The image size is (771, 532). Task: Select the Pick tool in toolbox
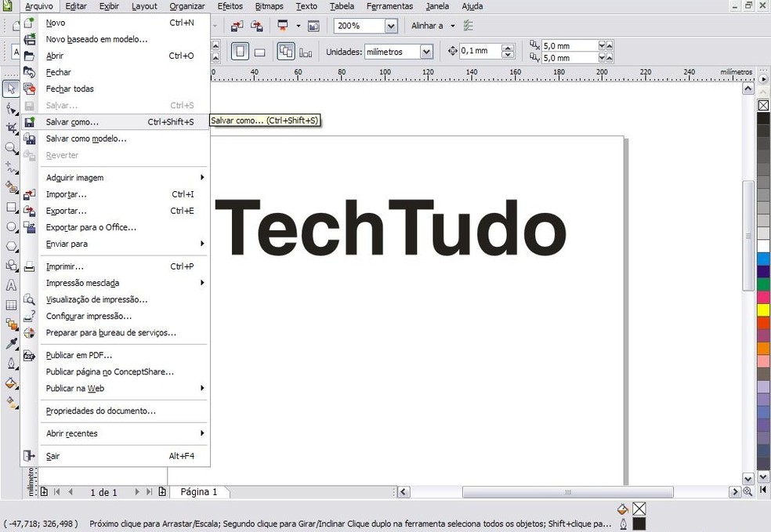tap(11, 89)
